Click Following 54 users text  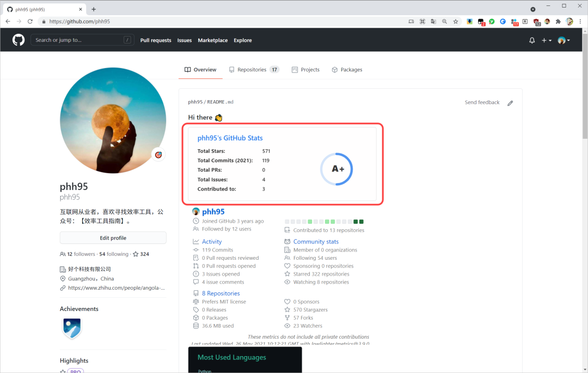(315, 258)
